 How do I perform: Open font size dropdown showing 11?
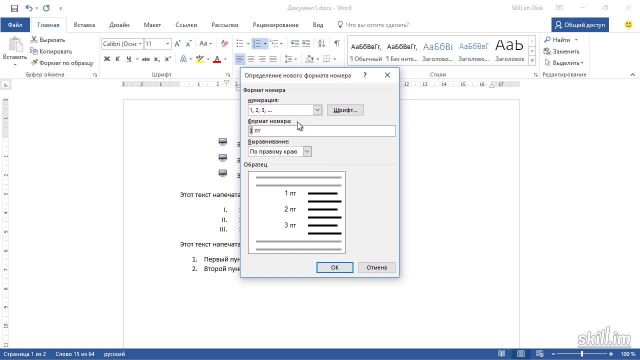pos(168,44)
